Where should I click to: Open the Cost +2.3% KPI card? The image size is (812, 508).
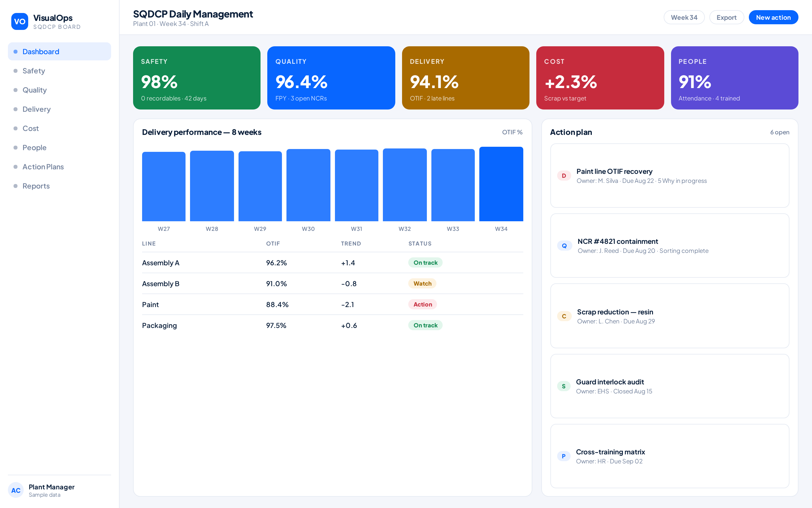pos(600,78)
